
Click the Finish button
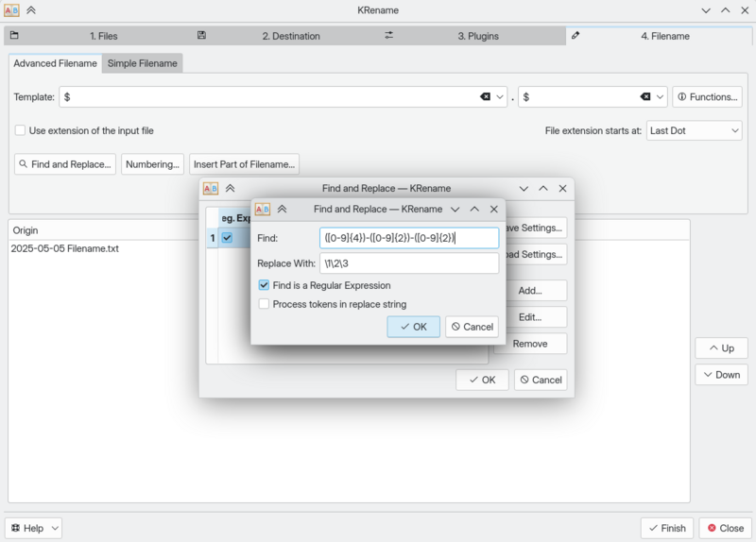click(x=667, y=528)
